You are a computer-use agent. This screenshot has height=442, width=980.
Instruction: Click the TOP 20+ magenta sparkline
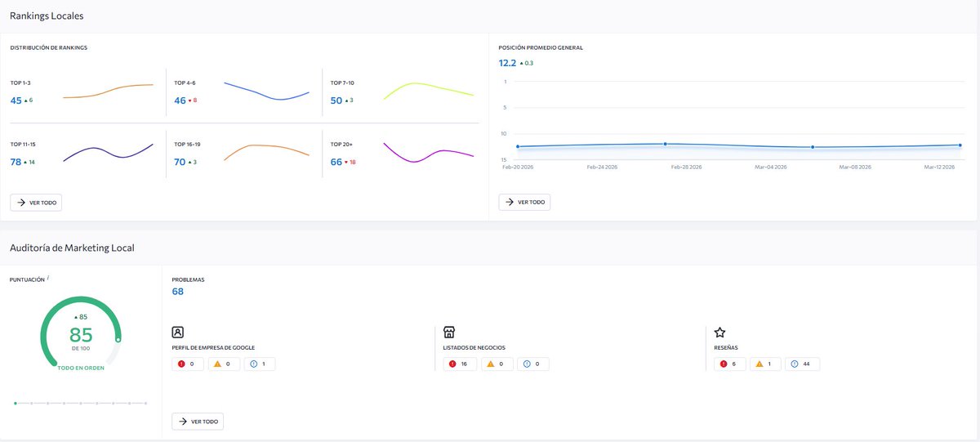429,152
